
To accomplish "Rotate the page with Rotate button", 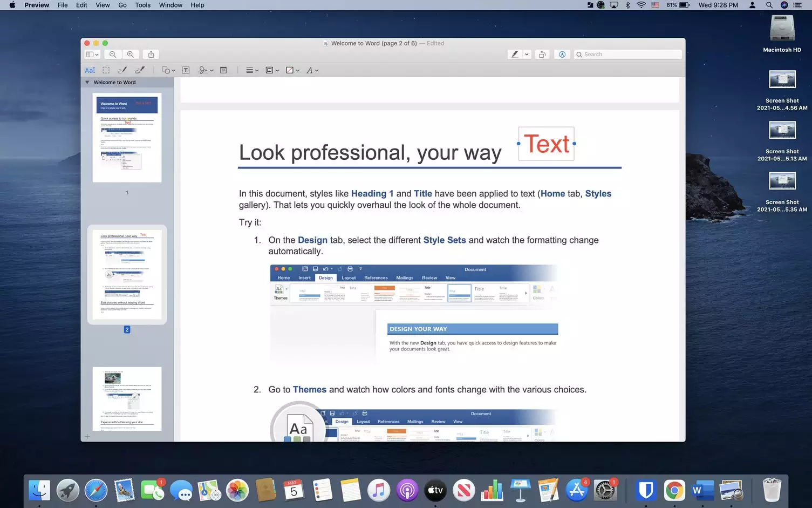I will coord(542,55).
